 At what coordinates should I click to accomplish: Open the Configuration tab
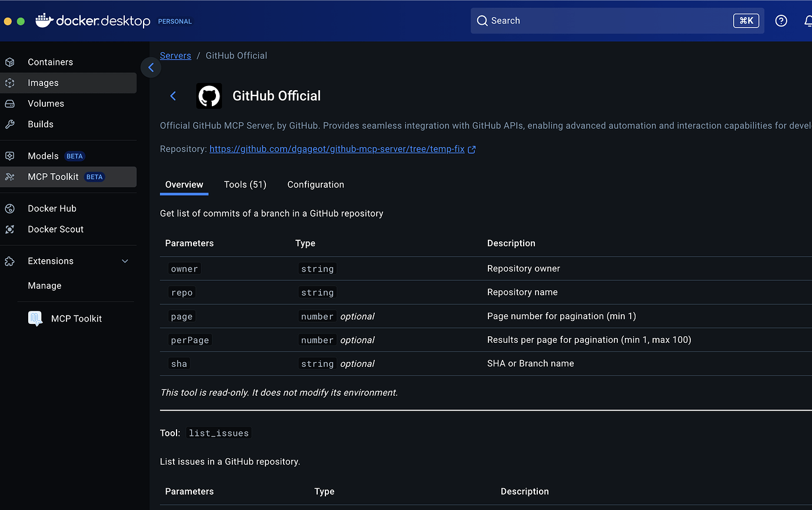315,184
